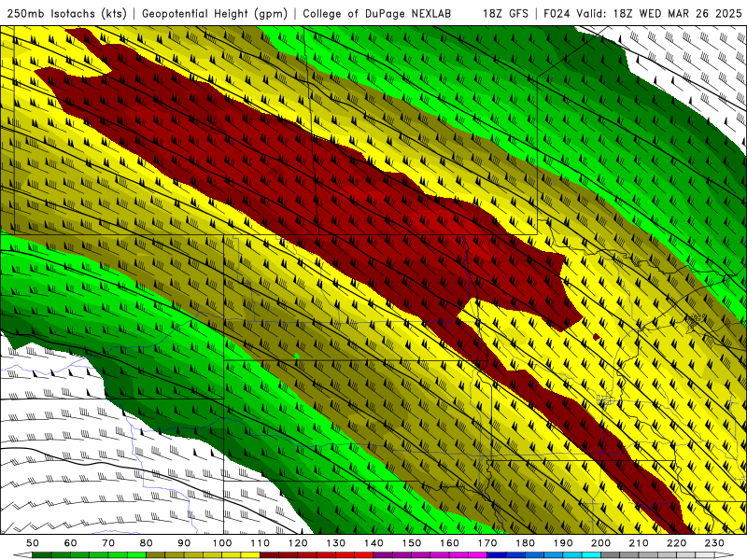Click the 110 label on the color scale
Image resolution: width=747 pixels, height=560 pixels.
(261, 543)
